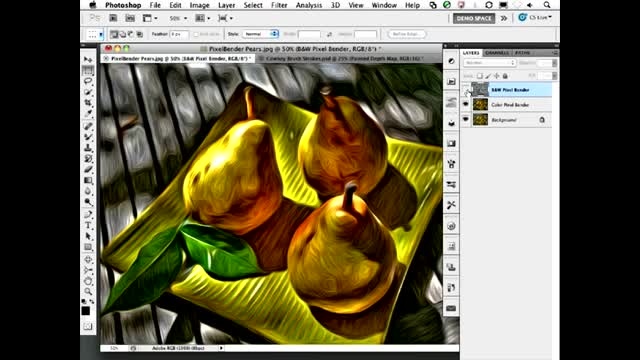
Task: Open Spotlight search in the menu bar
Action: 547,5
